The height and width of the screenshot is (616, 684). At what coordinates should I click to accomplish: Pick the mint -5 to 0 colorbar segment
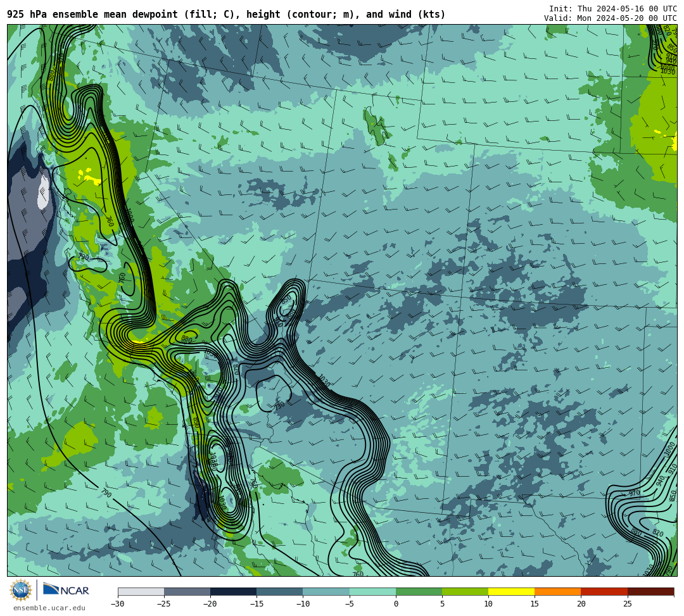[x=372, y=591]
